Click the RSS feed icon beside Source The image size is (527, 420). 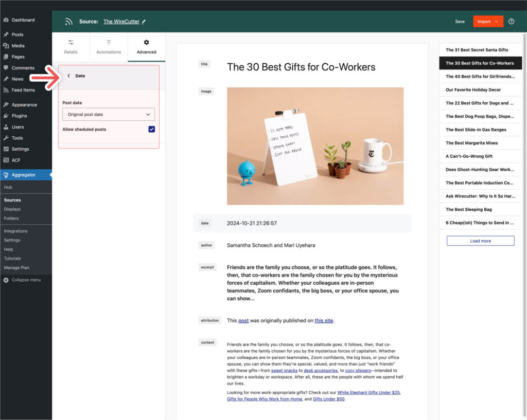click(68, 22)
